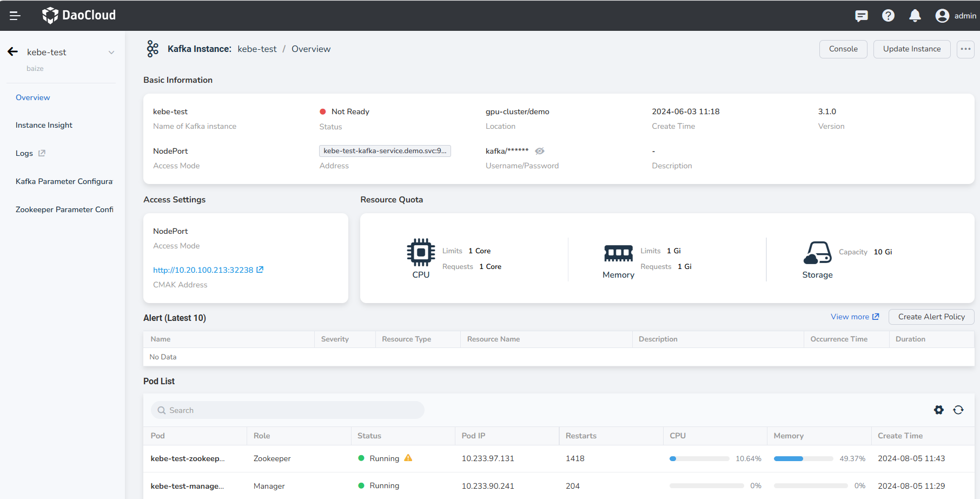Expand the kebe-test instance dropdown
Image resolution: width=980 pixels, height=499 pixels.
pos(111,52)
